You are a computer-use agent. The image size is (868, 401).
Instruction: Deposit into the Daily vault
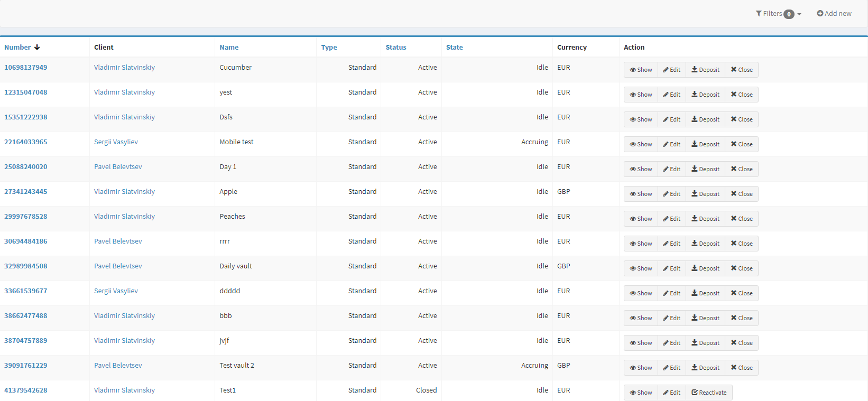point(705,268)
